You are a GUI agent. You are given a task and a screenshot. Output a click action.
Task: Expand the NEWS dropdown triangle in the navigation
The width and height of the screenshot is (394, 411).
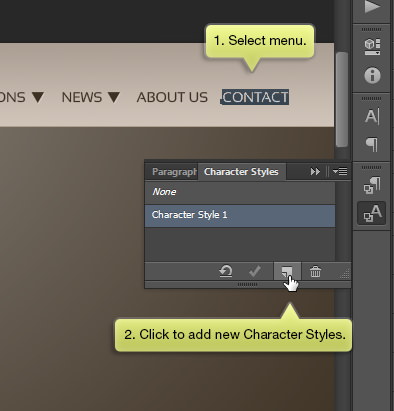pos(114,97)
